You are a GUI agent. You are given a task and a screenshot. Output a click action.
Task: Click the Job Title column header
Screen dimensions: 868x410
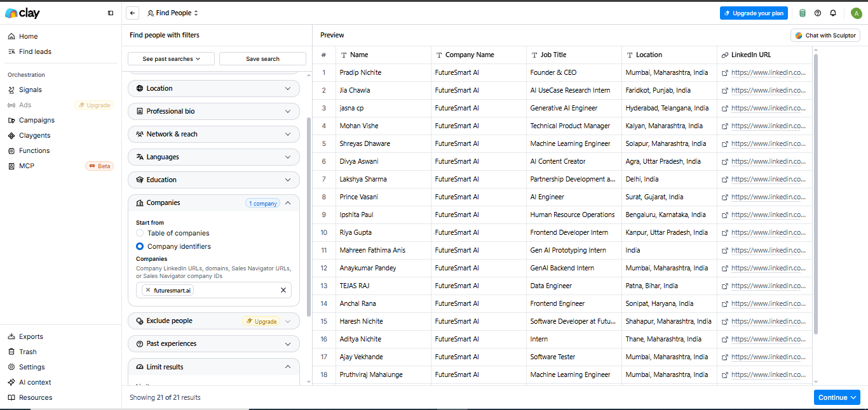(574, 55)
